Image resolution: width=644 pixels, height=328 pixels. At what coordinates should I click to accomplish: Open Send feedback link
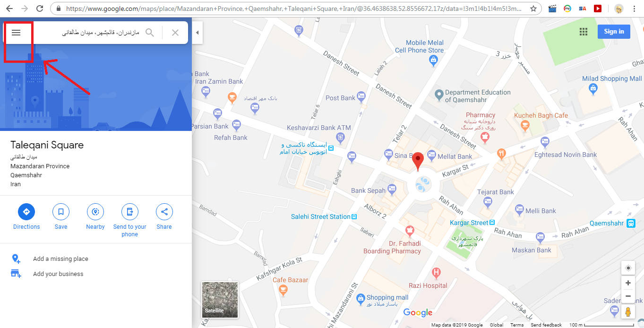(546, 325)
